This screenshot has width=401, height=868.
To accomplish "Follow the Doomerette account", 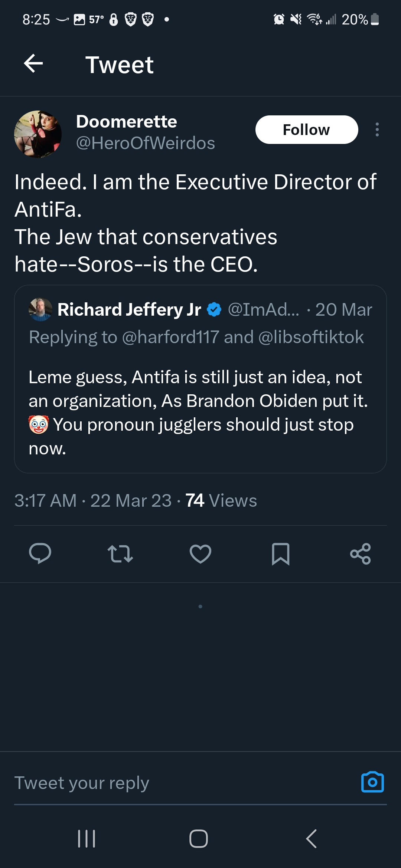I will pos(306,130).
